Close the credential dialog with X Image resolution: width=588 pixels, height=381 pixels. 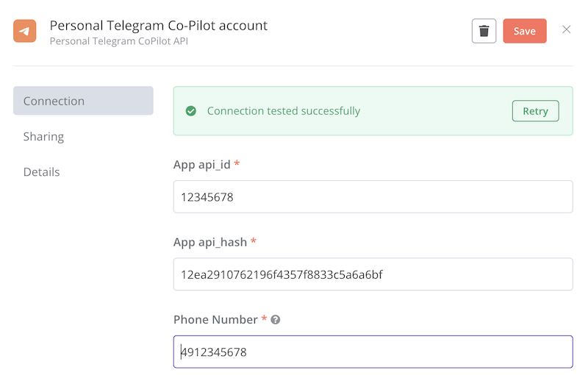coord(566,30)
